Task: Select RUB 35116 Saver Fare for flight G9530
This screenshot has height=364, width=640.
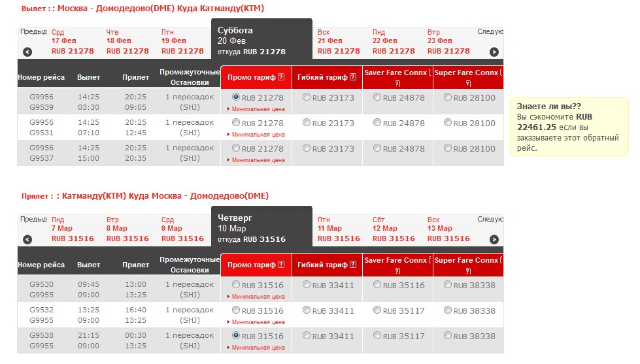Action: click(377, 285)
